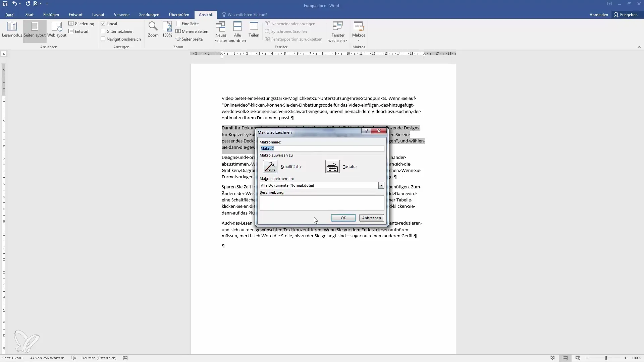Assign macro to Schaltfläche icon
This screenshot has width=644, height=362.
tap(270, 167)
